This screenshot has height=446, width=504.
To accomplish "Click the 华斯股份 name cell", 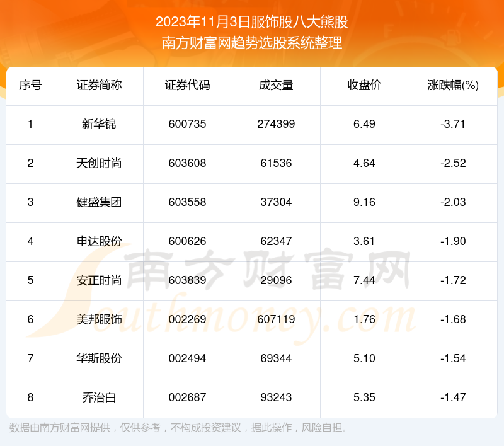I will [99, 358].
